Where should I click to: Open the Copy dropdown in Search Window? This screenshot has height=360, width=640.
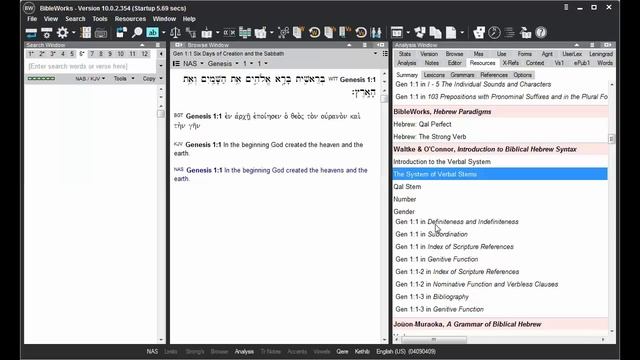click(152, 78)
